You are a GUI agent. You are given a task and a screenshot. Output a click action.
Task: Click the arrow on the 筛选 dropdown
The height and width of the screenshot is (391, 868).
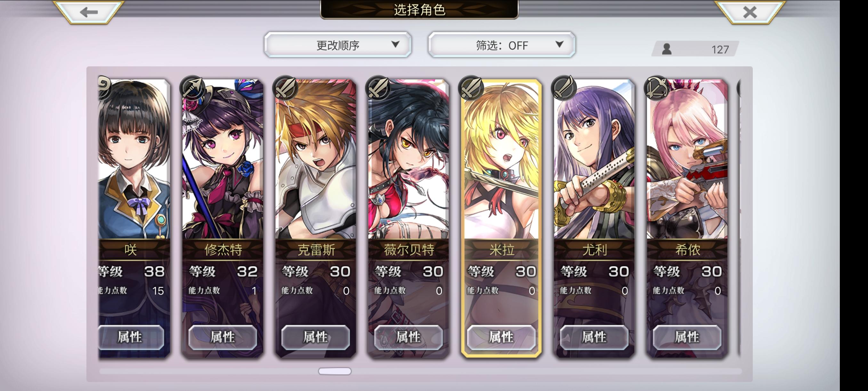click(x=559, y=44)
